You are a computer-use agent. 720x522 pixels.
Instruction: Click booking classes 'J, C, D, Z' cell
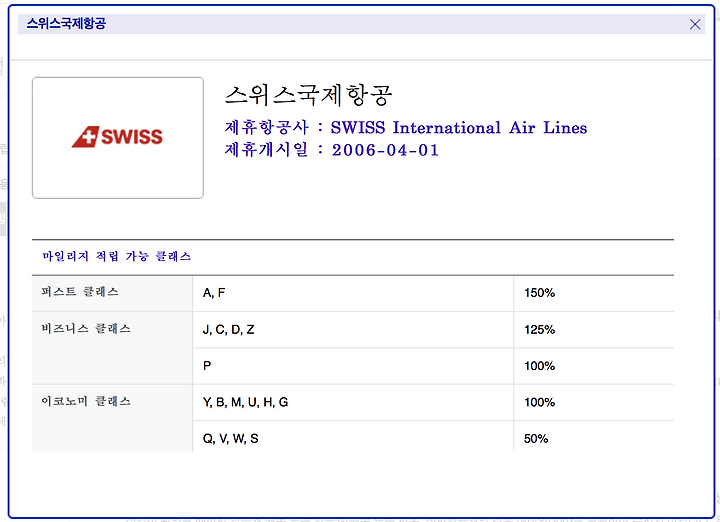pos(353,330)
